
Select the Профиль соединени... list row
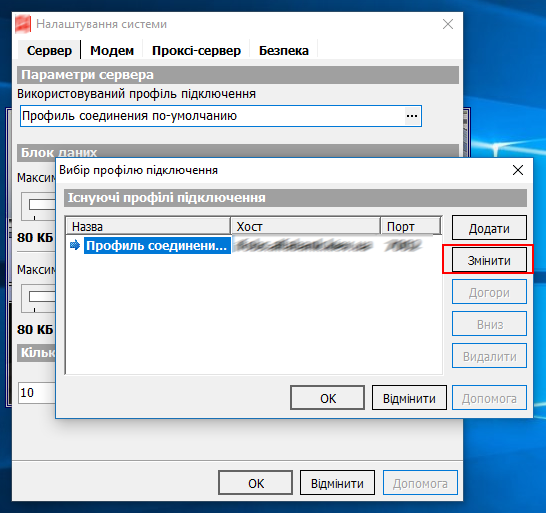point(254,245)
